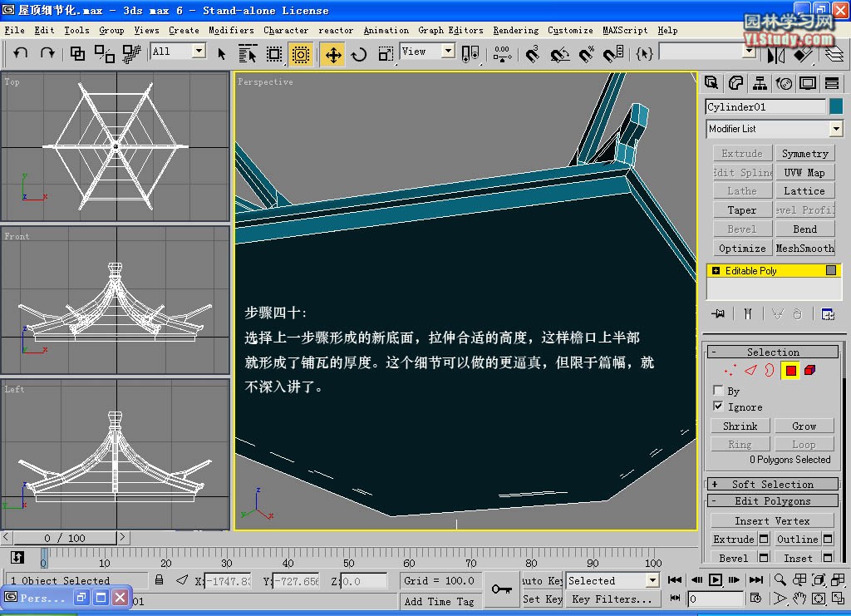Click the Cylinder01 object color swatch
The image size is (851, 616).
(836, 106)
